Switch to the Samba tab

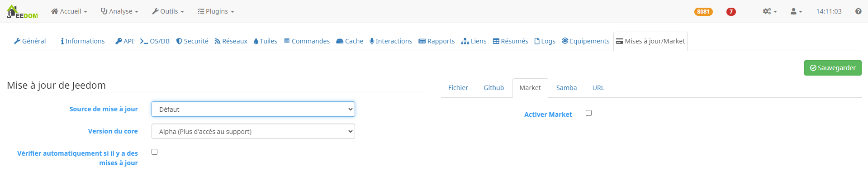tap(566, 88)
